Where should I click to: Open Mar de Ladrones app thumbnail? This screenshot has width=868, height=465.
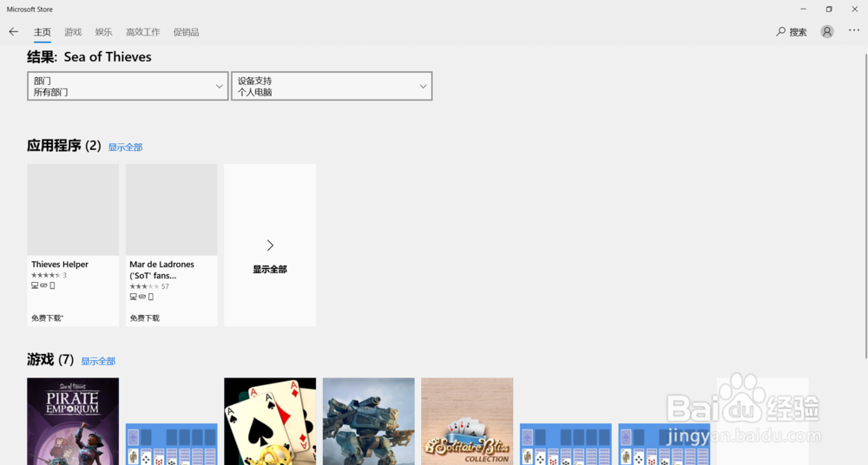tap(172, 210)
